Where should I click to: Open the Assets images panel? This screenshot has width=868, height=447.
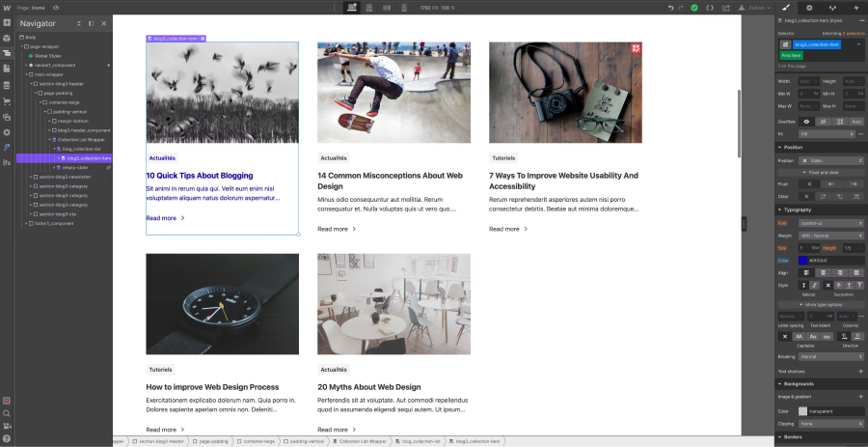[7, 117]
